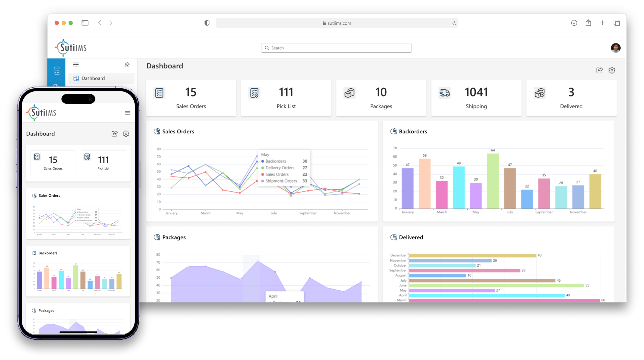Click the shipping truck icon on the 1041 card
The width and height of the screenshot is (644, 360).
click(x=444, y=92)
